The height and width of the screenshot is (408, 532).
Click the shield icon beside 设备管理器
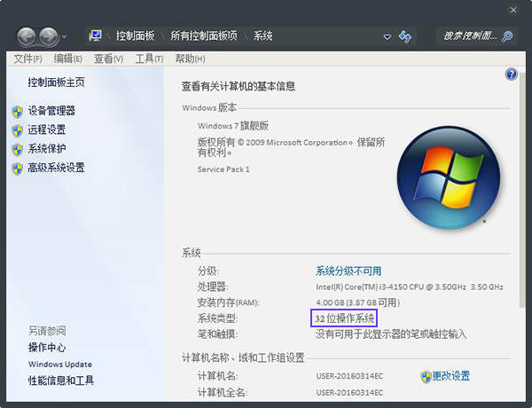[x=18, y=112]
